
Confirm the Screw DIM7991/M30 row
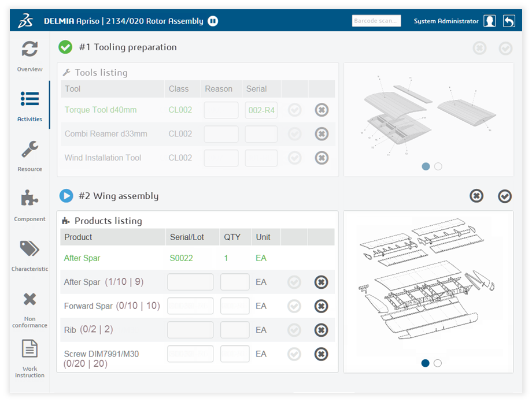click(x=294, y=354)
